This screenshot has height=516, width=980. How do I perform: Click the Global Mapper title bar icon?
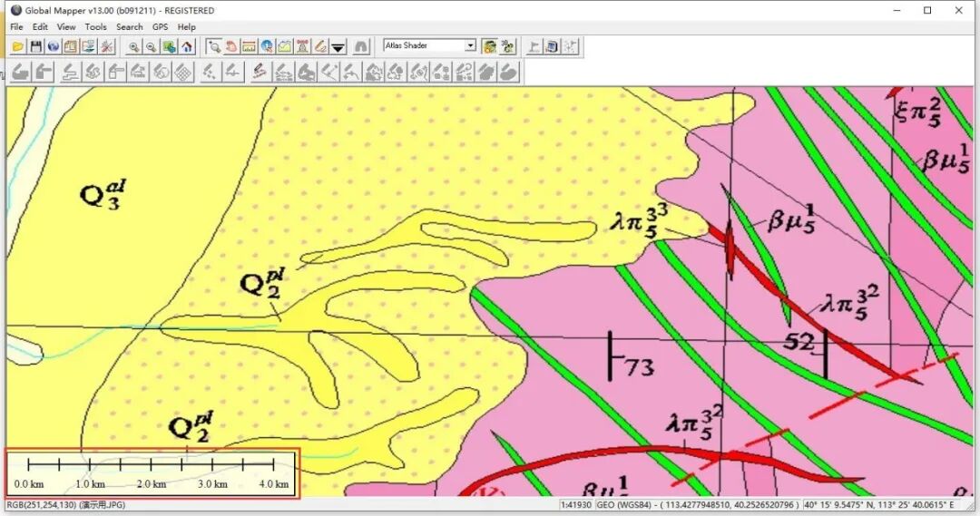point(16,10)
